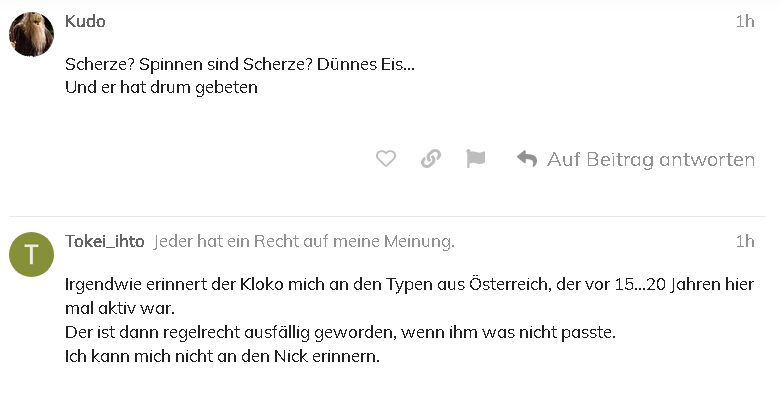Screen dimensions: 780x394
Task: Open Kudo's profile picture avatar
Action: pos(31,34)
